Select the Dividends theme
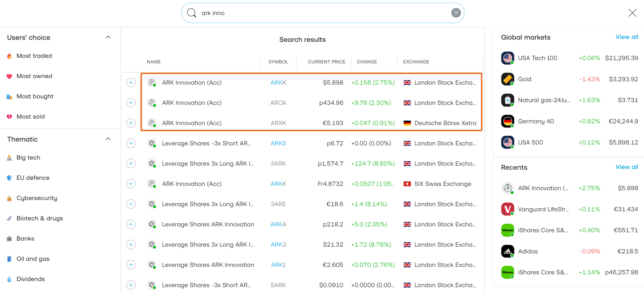The width and height of the screenshot is (644, 293). (x=31, y=279)
